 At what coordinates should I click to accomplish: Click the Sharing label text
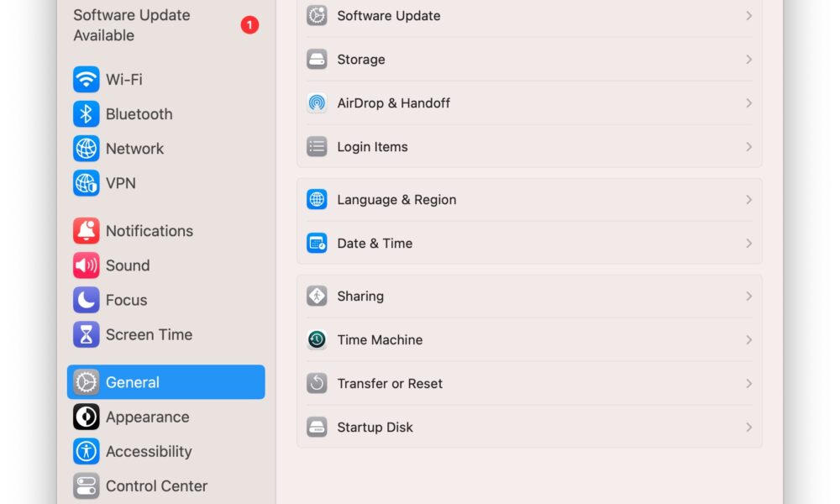point(360,297)
